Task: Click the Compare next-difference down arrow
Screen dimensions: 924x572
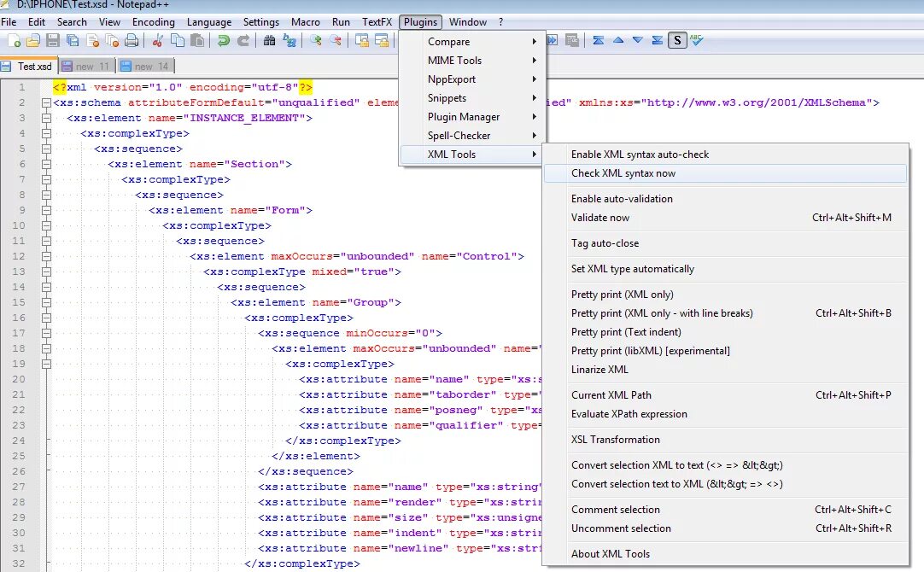Action: (638, 41)
